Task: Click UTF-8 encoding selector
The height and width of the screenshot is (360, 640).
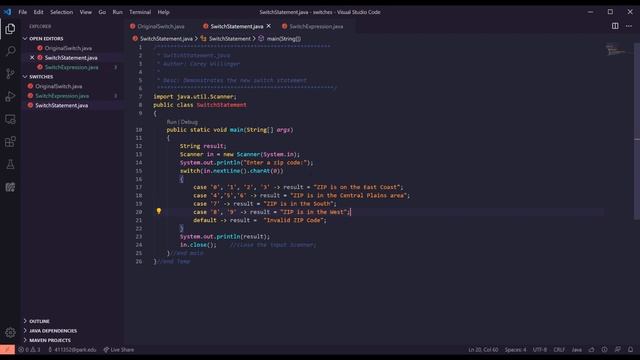Action: 540,350
